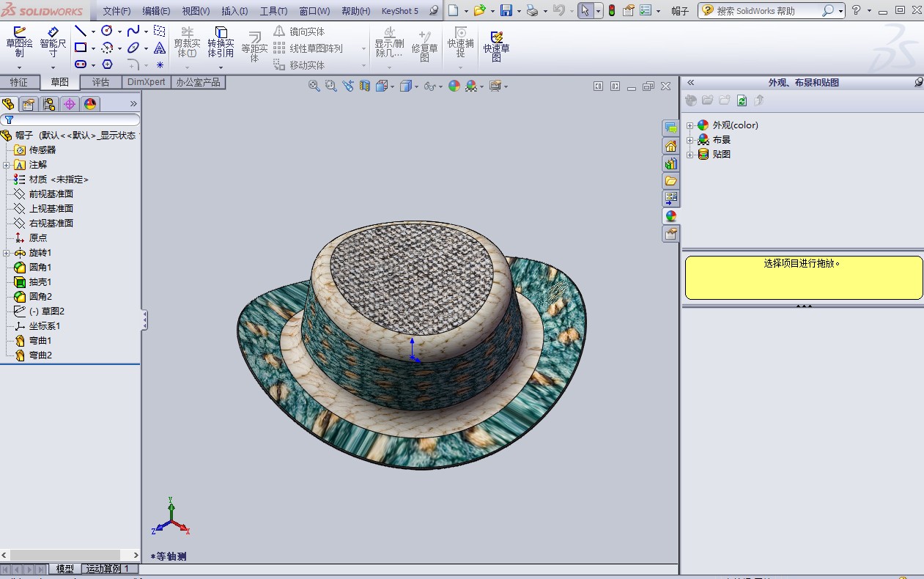This screenshot has width=924, height=579.
Task: Click the Zoom to Area view icon
Action: pyautogui.click(x=330, y=86)
